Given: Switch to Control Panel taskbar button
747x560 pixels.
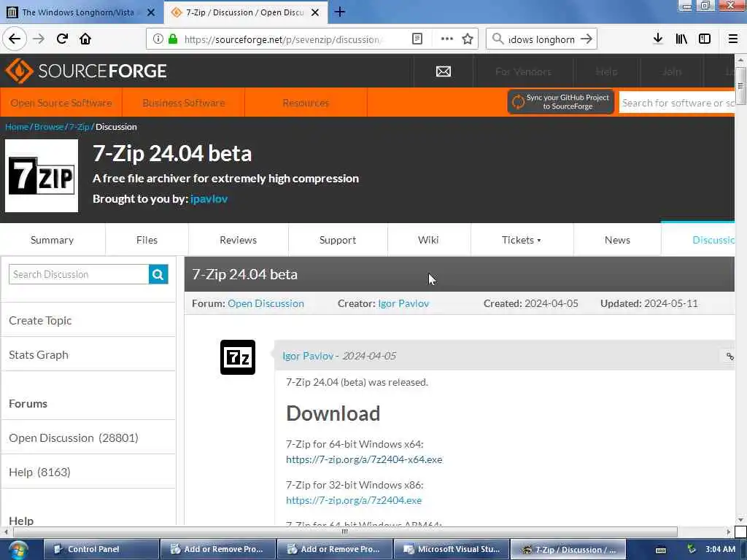Looking at the screenshot, I should pos(101,549).
